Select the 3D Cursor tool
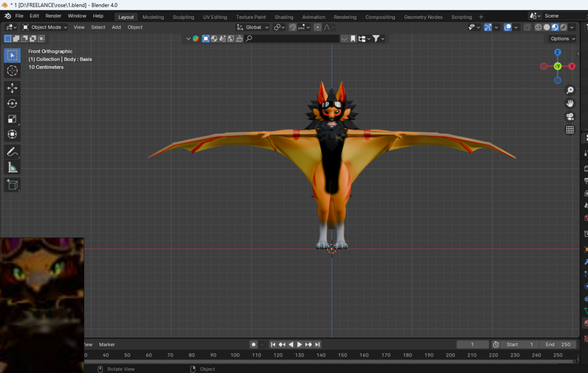 point(12,70)
